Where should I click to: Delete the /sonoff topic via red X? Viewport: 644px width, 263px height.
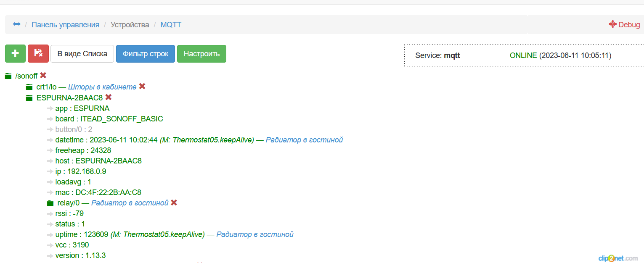tap(43, 76)
